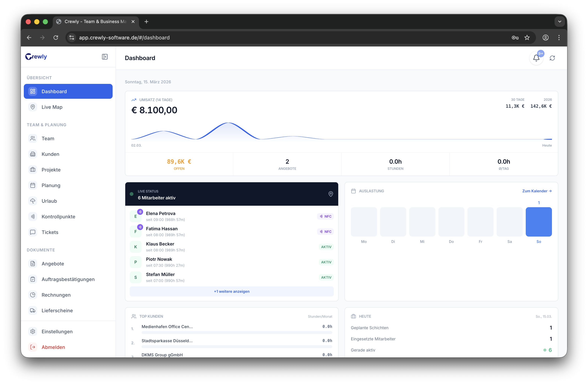Toggle NFC status for Fatima Hassan
Screen dimensions: 588x385
click(x=325, y=231)
